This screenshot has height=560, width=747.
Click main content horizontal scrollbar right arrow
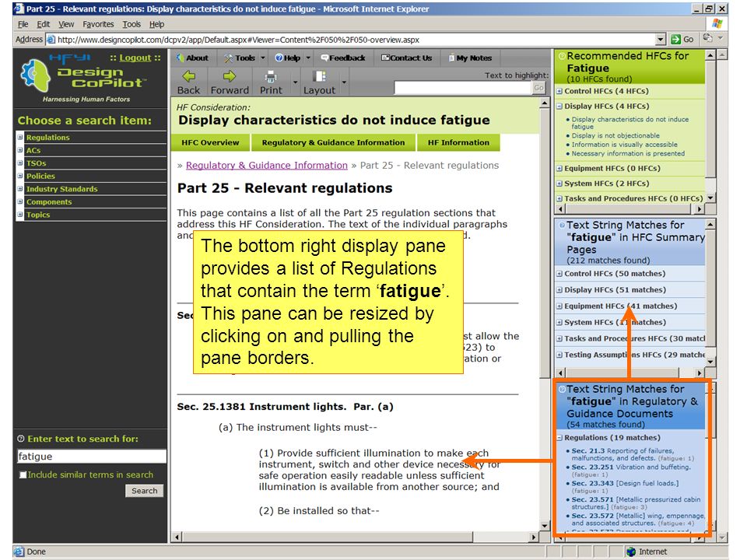point(534,537)
